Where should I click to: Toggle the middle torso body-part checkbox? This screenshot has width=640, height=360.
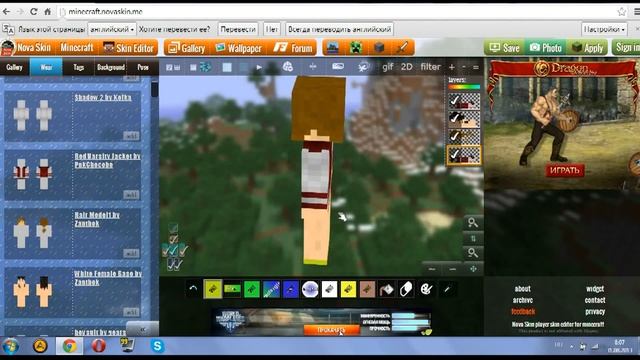(173, 250)
